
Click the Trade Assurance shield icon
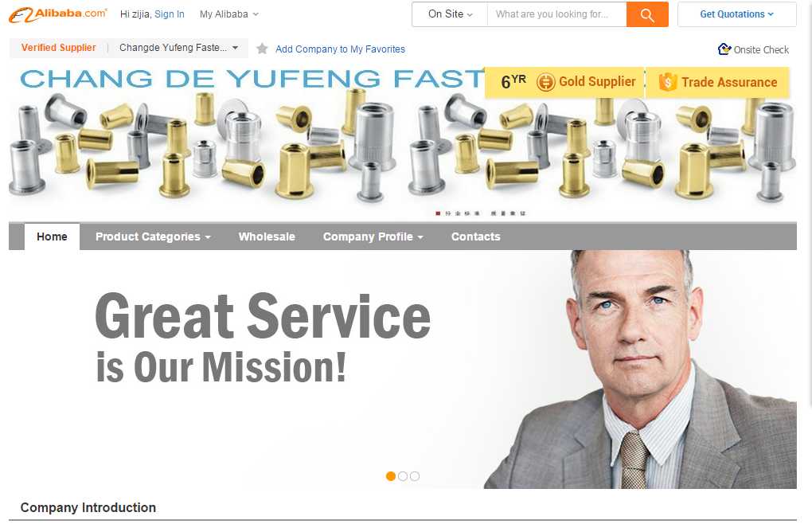[x=668, y=82]
